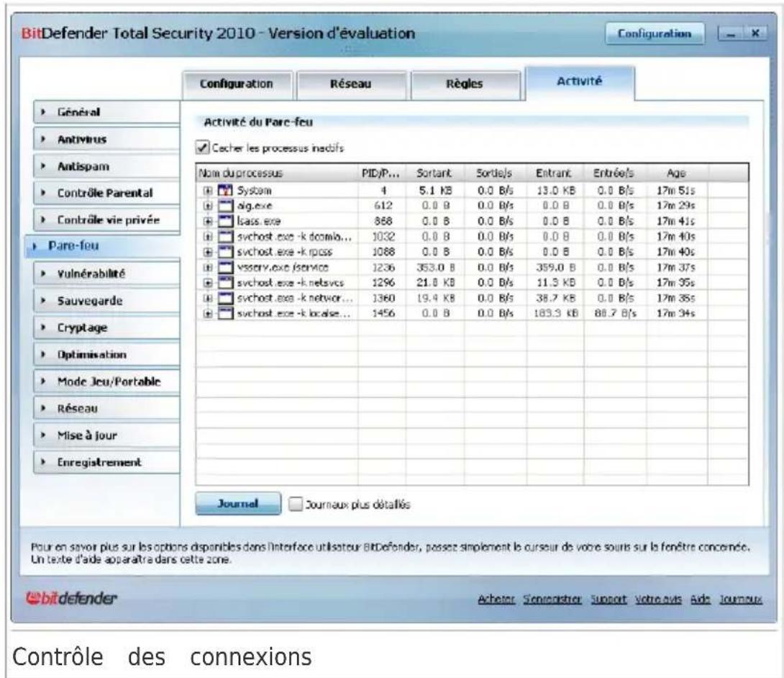784x678 pixels.
Task: Go to Contrôle vie privée section
Action: (106, 220)
